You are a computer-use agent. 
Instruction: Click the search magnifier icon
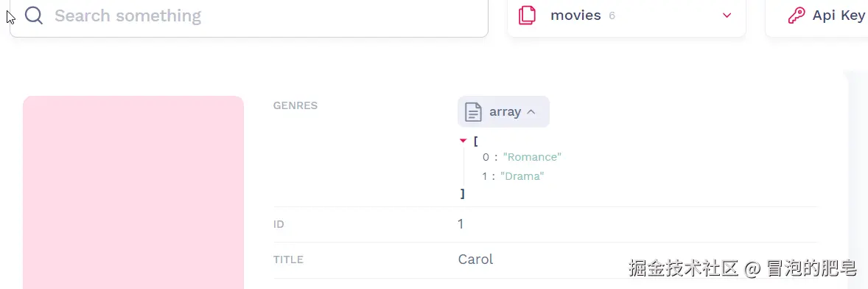(34, 15)
